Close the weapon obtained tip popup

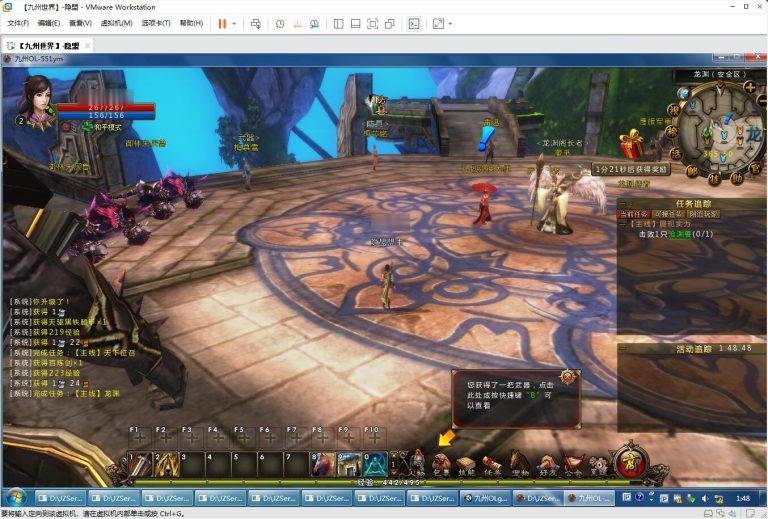(568, 377)
